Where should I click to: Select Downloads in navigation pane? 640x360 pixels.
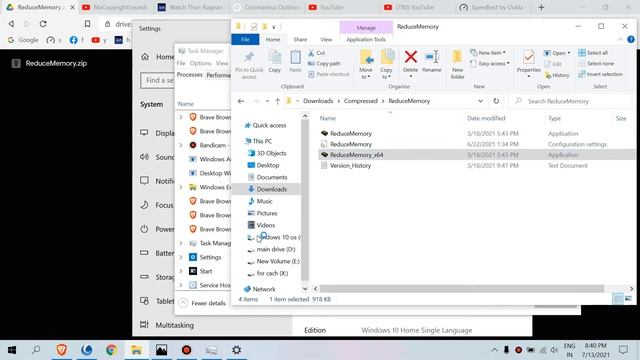(267, 189)
